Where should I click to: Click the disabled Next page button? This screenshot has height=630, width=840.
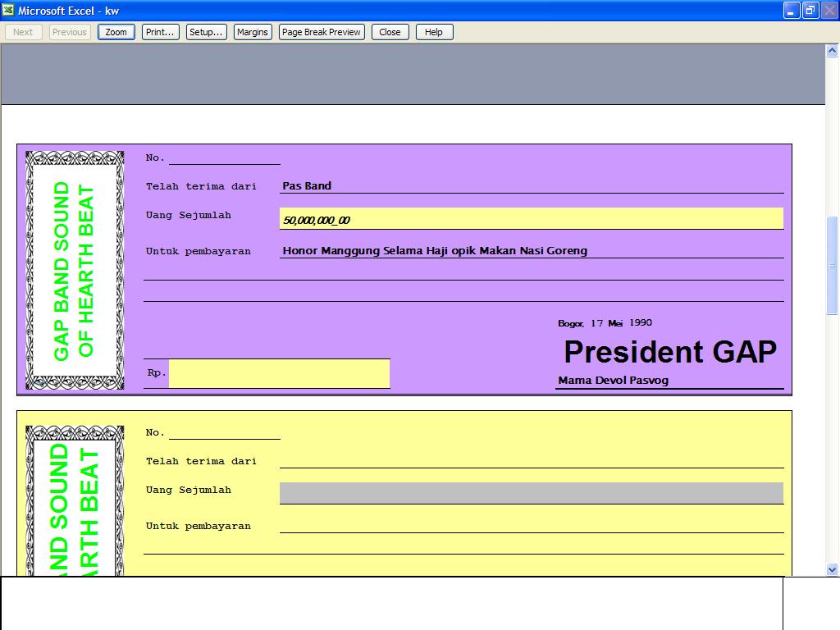23,32
